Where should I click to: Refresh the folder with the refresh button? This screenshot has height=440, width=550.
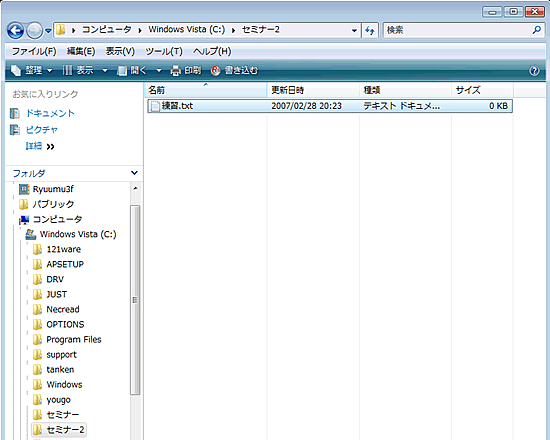370,31
